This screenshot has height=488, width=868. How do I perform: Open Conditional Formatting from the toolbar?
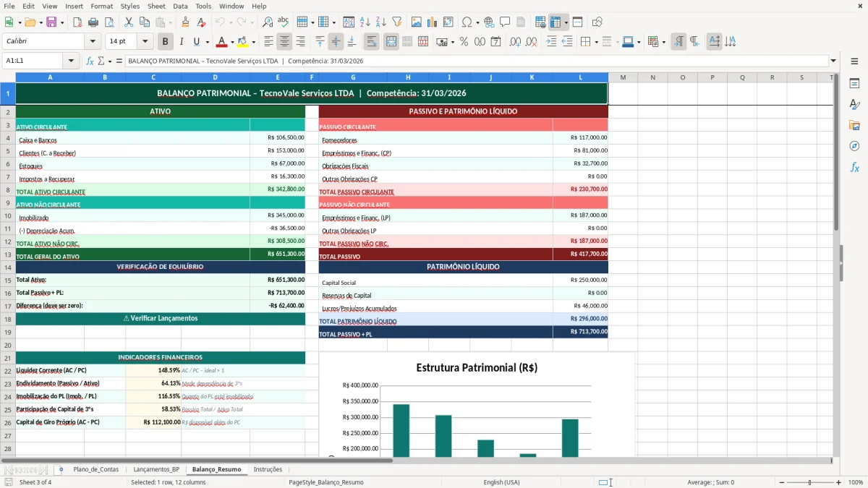[652, 42]
